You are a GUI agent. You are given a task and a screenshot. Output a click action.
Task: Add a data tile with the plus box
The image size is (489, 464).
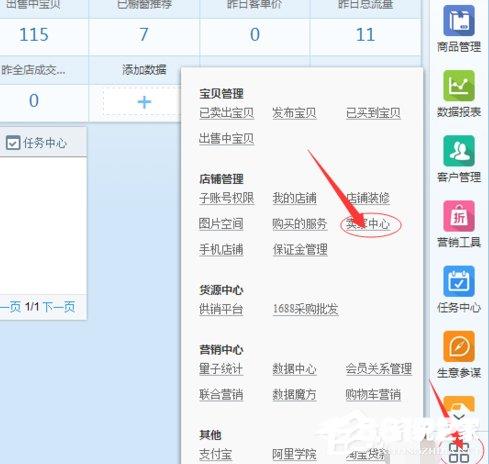[x=144, y=102]
